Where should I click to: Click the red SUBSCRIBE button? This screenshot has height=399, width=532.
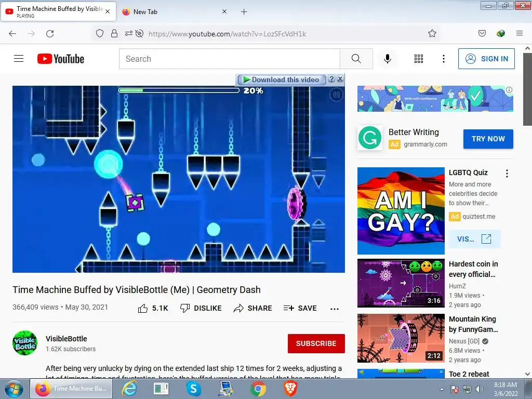point(316,343)
